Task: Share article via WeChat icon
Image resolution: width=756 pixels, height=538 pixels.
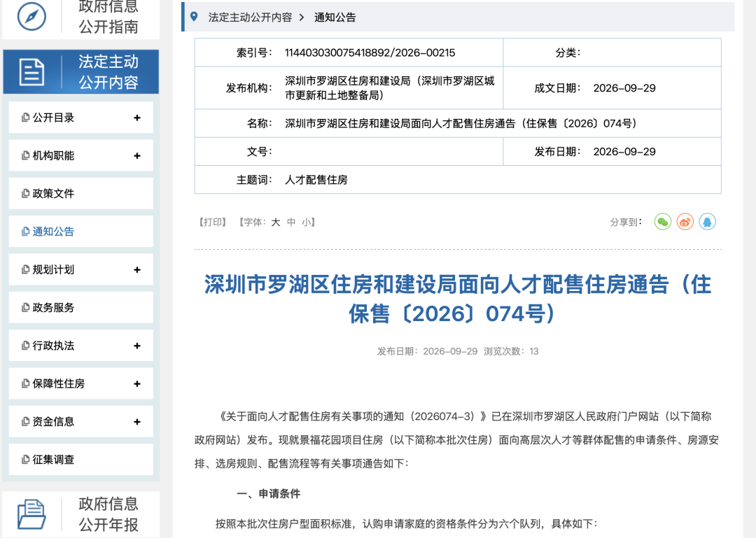Action: point(663,222)
